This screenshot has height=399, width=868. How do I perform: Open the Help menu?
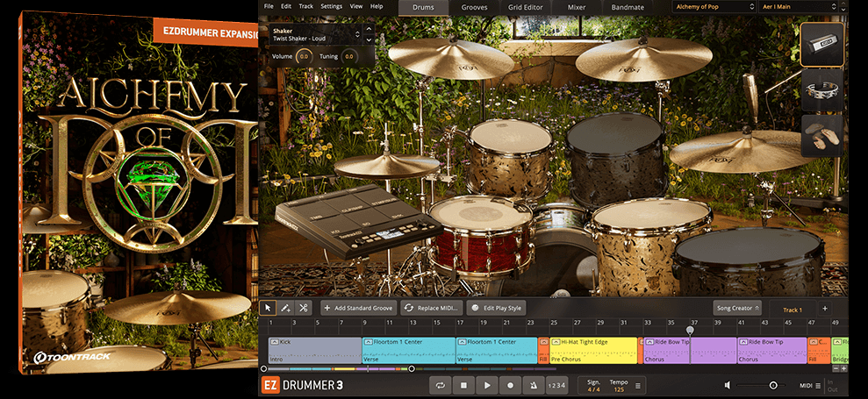tap(377, 7)
